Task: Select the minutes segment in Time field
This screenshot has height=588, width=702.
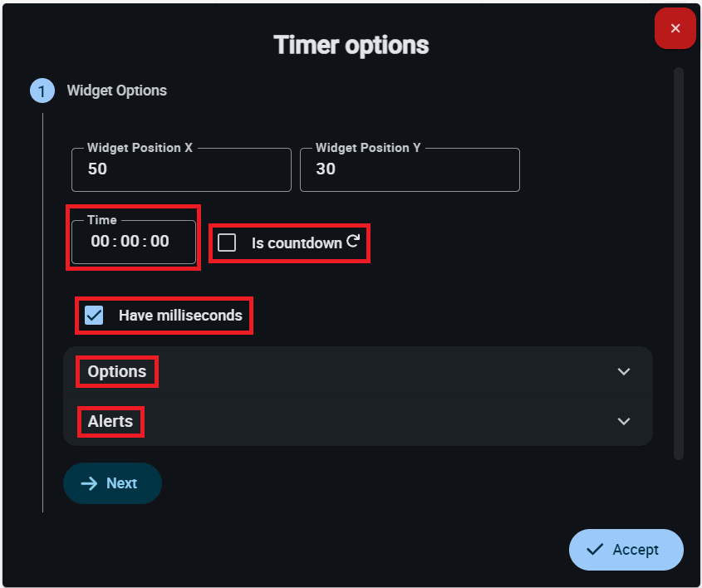Action: pos(130,242)
